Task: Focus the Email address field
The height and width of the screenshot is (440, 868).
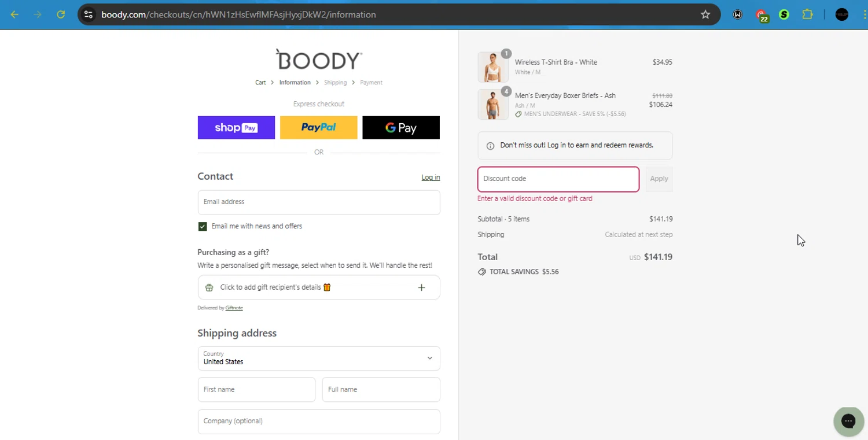Action: pos(319,202)
